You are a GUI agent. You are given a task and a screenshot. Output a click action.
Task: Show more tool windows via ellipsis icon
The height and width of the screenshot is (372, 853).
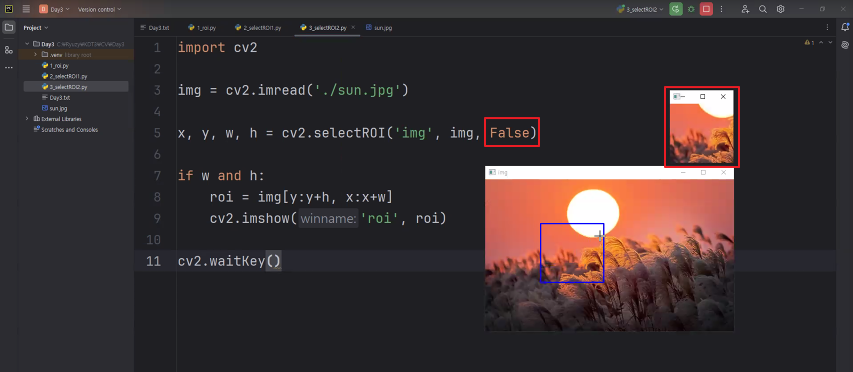9,67
